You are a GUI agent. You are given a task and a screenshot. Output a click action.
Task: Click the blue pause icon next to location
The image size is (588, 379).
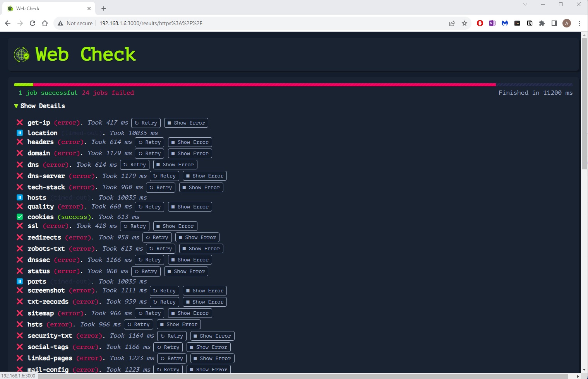tap(19, 133)
